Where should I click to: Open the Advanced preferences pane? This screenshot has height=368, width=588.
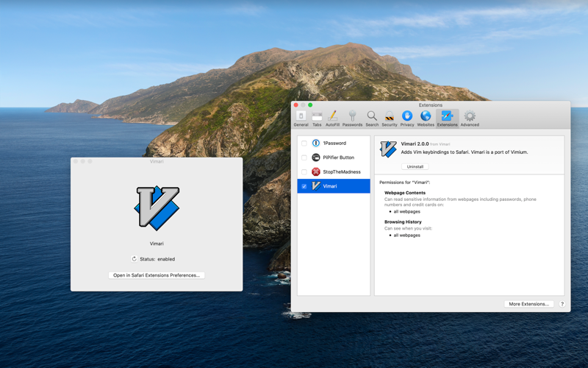tap(470, 118)
